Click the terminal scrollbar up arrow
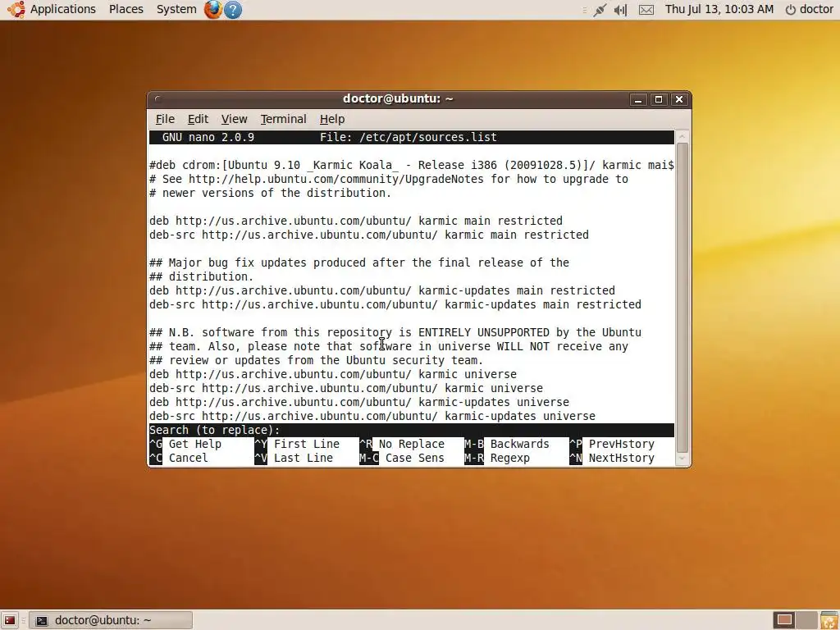The image size is (840, 630). tap(682, 136)
